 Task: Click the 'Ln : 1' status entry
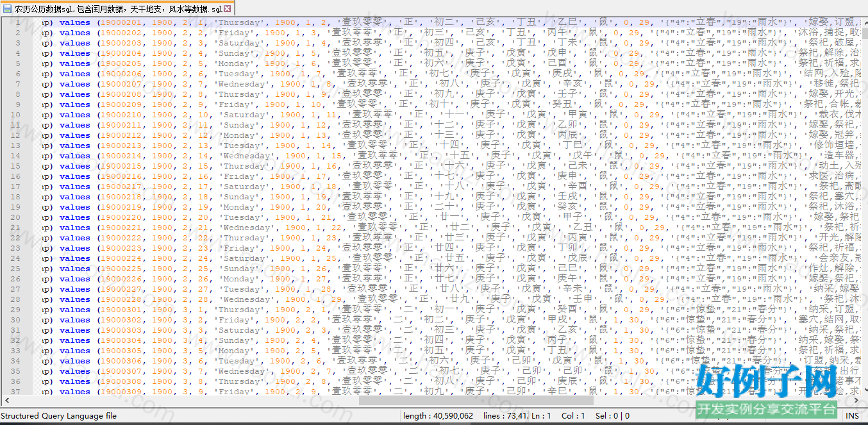[x=541, y=416]
